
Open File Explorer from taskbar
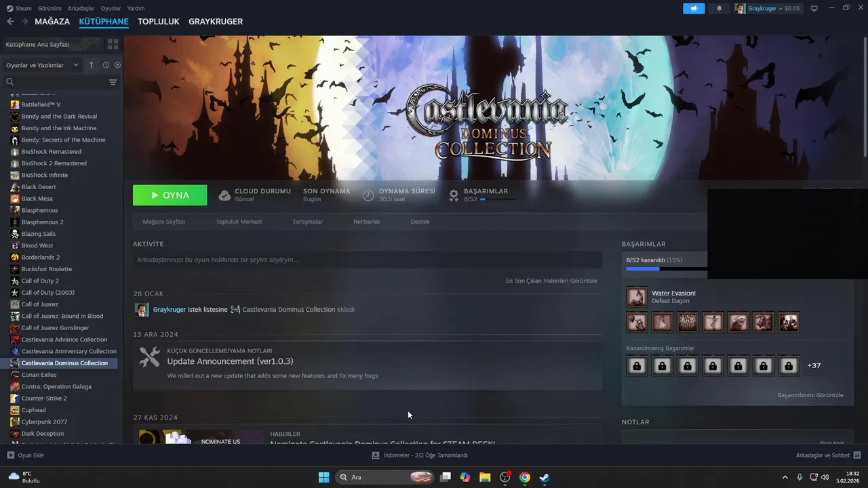point(485,477)
